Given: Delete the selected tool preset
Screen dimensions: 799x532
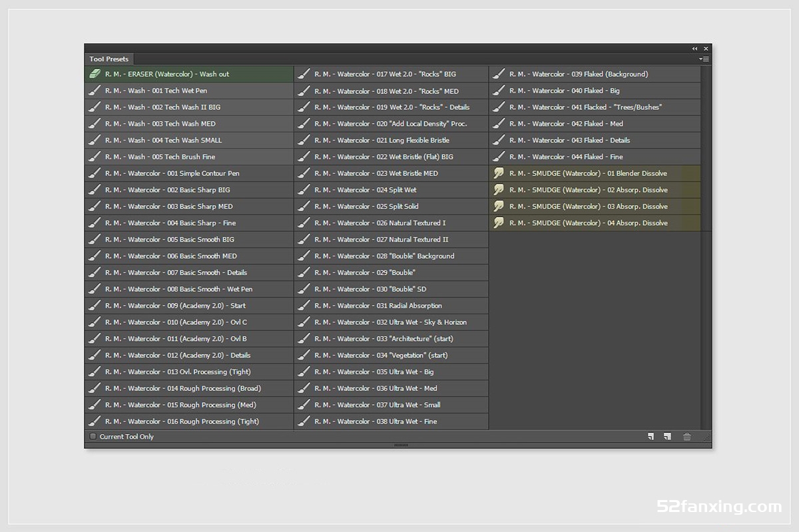Looking at the screenshot, I should coord(687,437).
